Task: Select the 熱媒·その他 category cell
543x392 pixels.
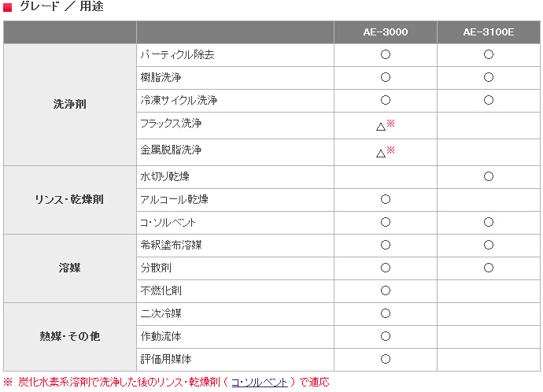Action: pyautogui.click(x=70, y=336)
